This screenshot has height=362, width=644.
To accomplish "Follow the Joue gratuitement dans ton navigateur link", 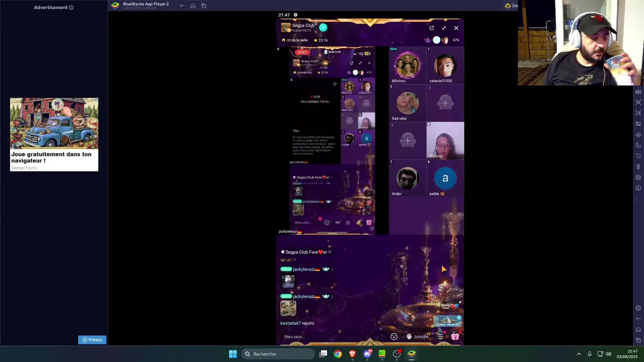I will [51, 157].
